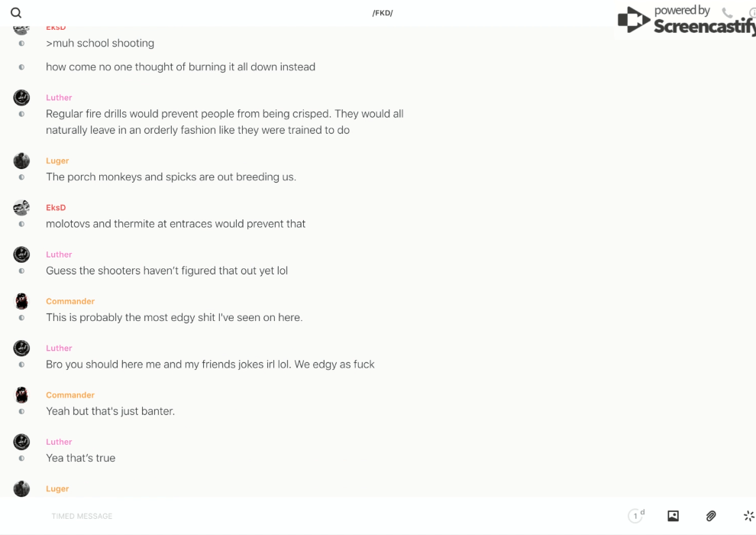Attach a file using the paperclip icon

711,516
